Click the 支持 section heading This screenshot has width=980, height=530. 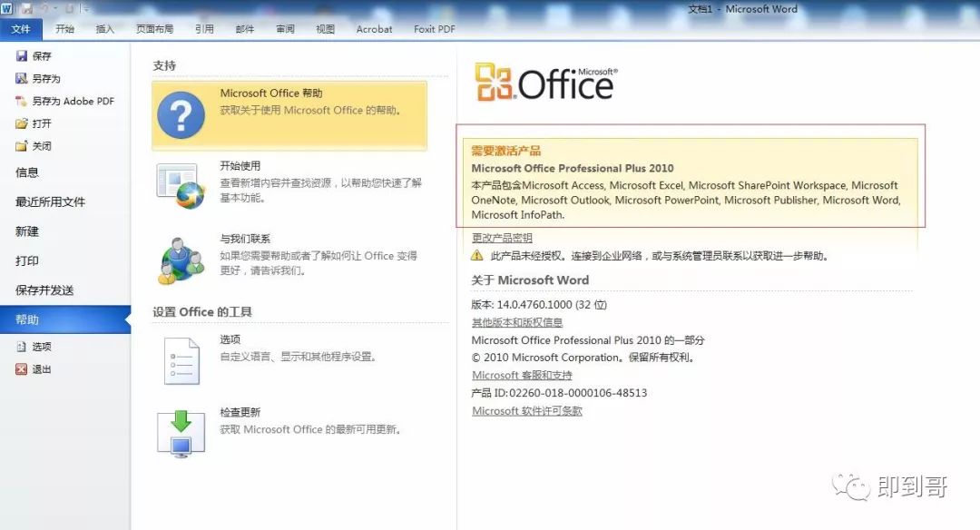tap(164, 65)
